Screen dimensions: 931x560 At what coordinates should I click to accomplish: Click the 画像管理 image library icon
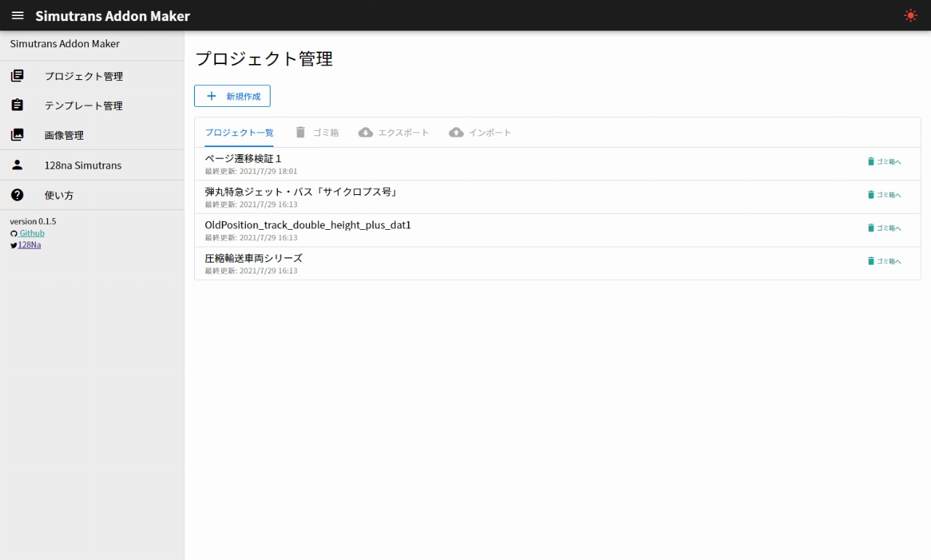(x=17, y=135)
